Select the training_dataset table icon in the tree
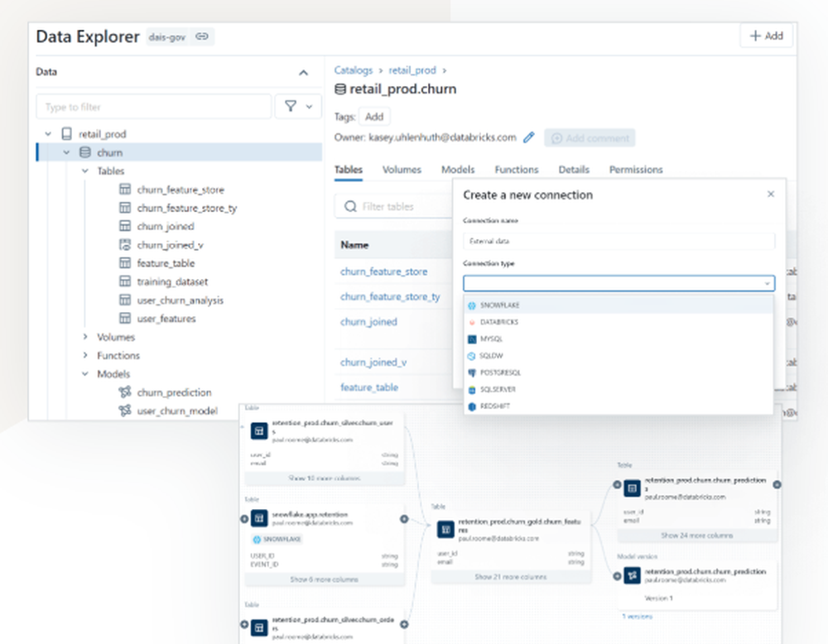This screenshot has width=828, height=644. tap(125, 281)
